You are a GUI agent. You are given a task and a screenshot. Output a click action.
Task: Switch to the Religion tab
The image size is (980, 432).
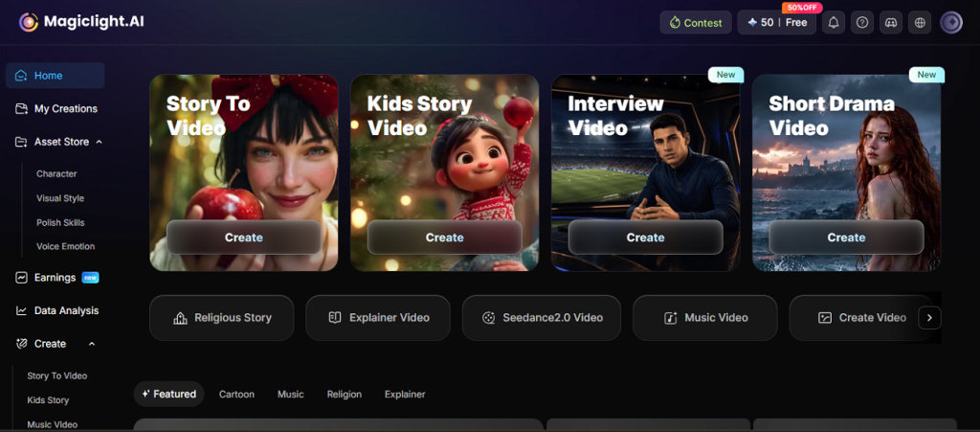pos(345,394)
